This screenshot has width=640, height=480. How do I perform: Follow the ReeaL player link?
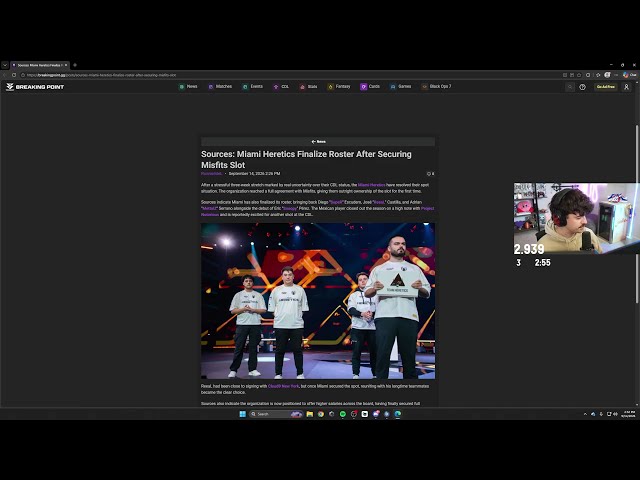378,202
